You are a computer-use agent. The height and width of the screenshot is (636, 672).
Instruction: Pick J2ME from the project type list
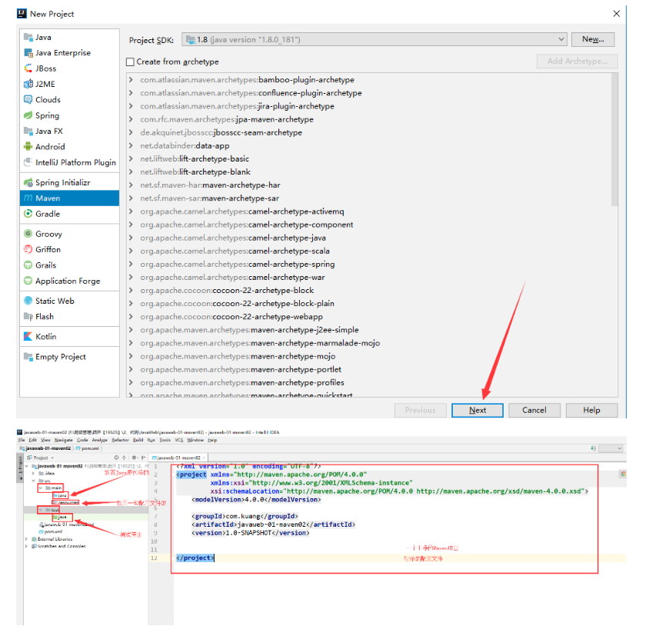point(69,84)
